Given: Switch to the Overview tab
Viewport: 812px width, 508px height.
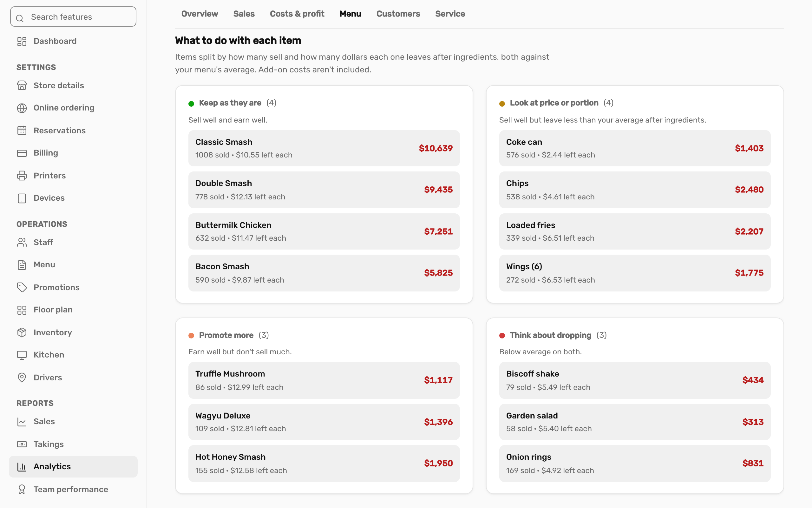Looking at the screenshot, I should coord(200,14).
